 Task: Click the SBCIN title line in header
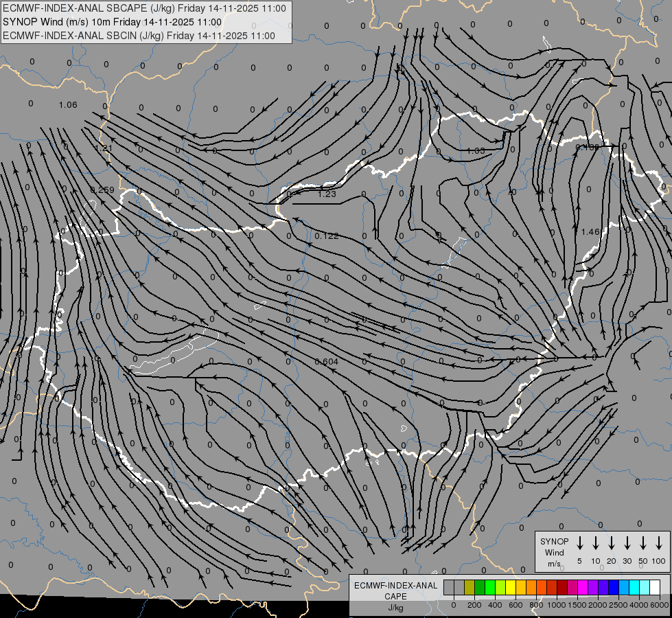[x=139, y=36]
